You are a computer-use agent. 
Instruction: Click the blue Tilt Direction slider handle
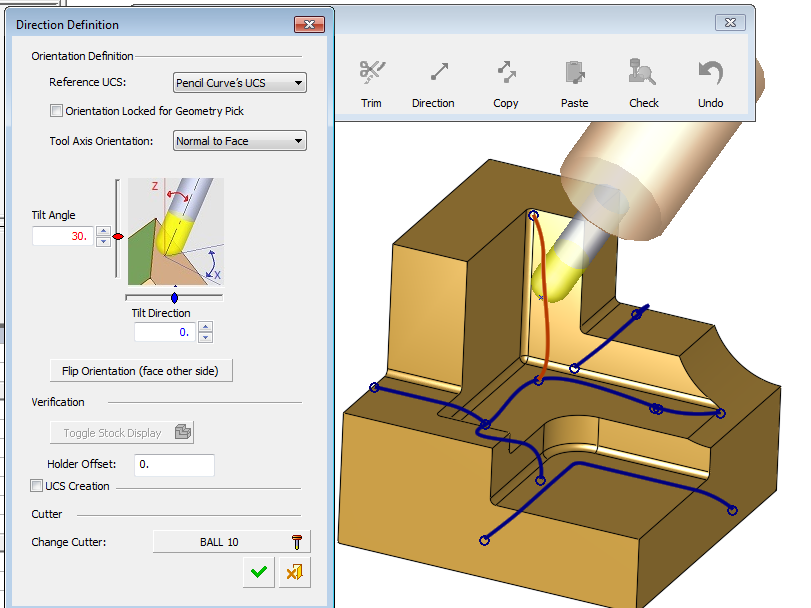pos(175,298)
